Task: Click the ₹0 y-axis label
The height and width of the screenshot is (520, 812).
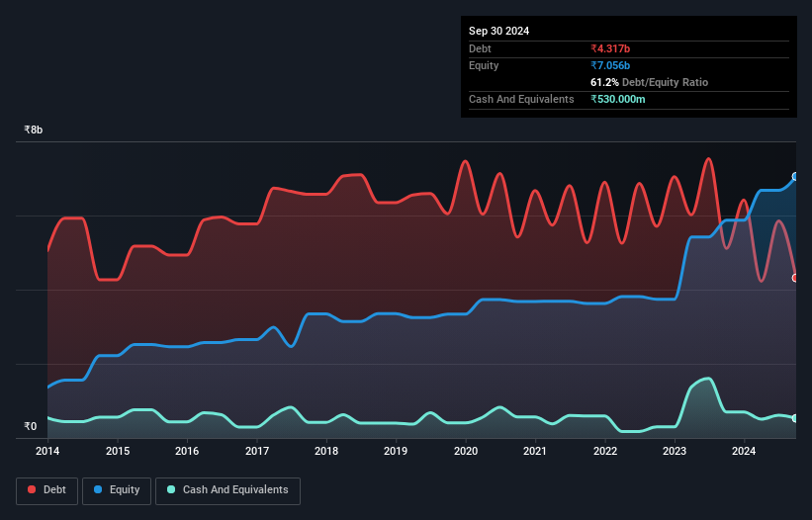Action: tap(31, 426)
